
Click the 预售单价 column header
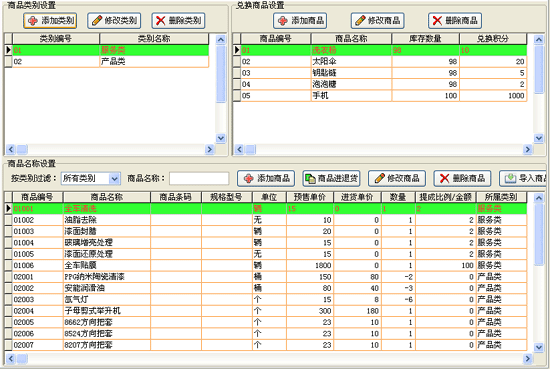click(309, 197)
